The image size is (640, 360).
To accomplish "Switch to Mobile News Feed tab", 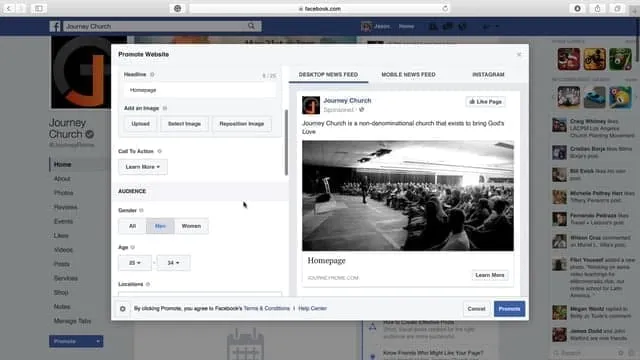I will point(408,75).
